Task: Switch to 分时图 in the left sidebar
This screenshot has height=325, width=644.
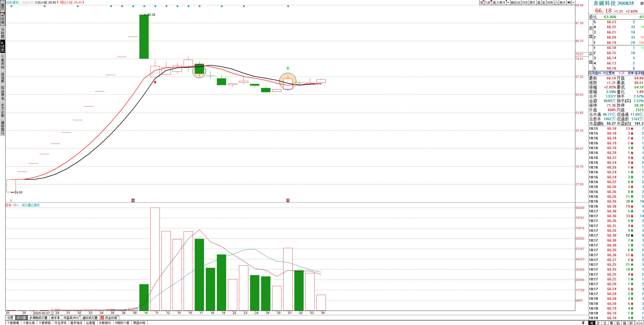Action: click(x=3, y=33)
